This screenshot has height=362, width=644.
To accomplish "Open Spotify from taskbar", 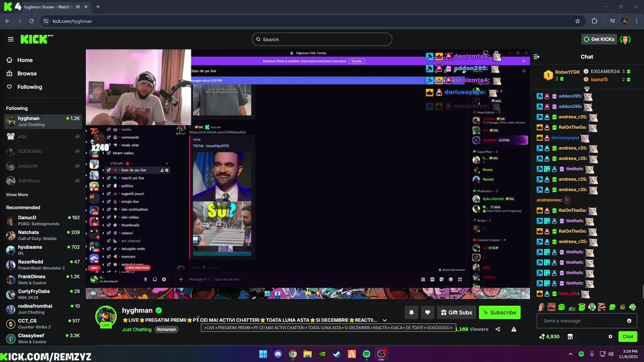I will (366, 354).
